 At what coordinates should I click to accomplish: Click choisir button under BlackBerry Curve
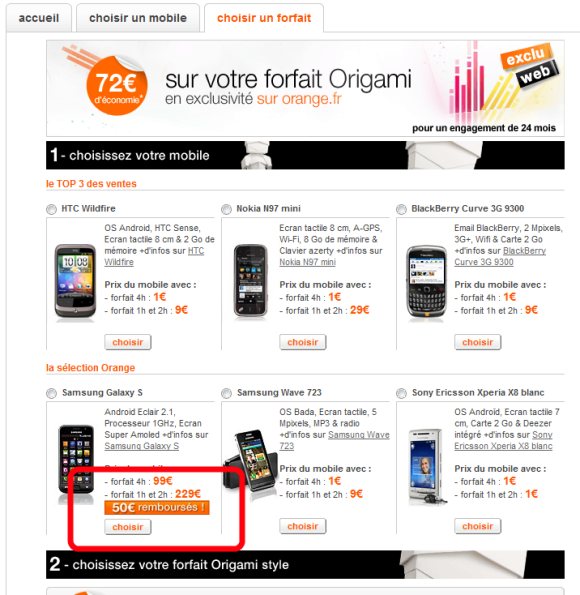tap(478, 342)
